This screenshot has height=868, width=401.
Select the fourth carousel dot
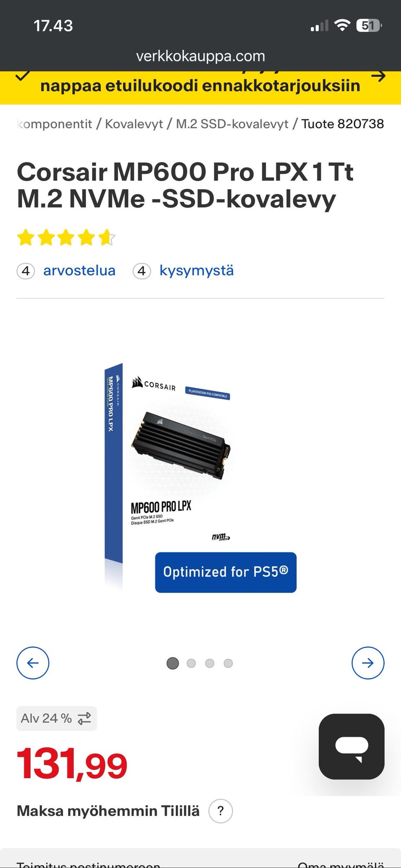point(228,663)
